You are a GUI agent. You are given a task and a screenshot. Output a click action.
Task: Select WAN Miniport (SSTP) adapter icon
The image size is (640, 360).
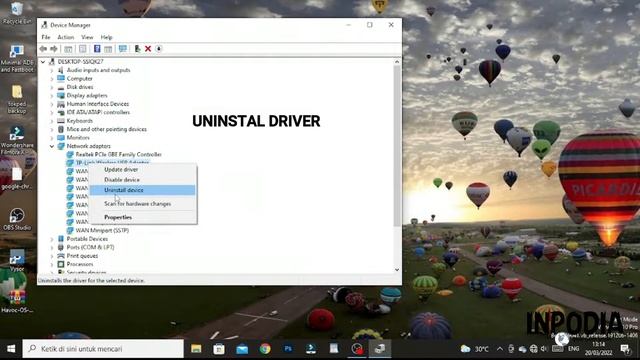70,231
